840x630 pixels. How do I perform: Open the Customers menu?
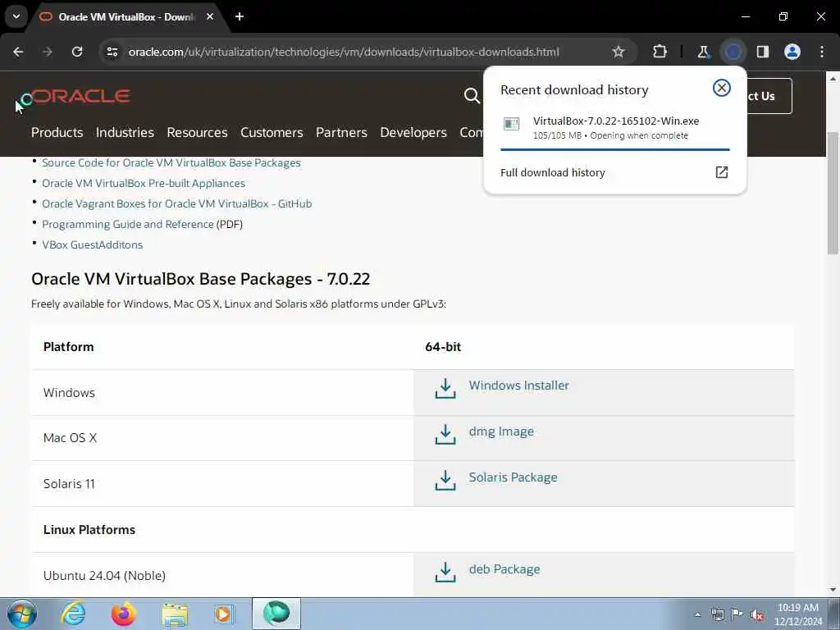click(x=272, y=132)
